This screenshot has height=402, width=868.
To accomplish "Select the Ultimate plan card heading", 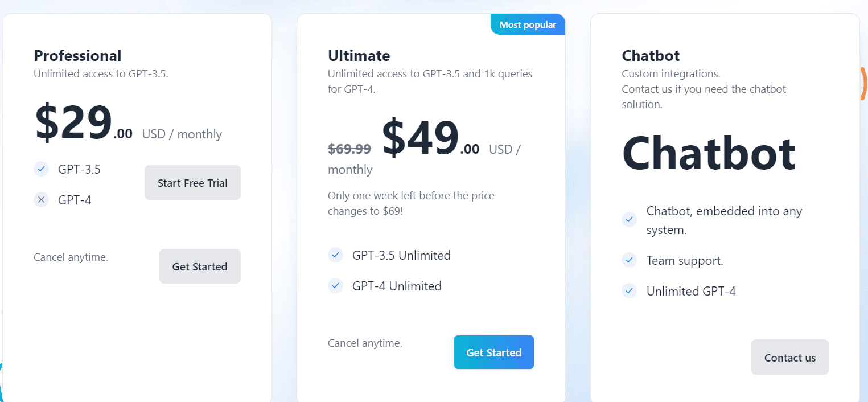I will (x=359, y=55).
